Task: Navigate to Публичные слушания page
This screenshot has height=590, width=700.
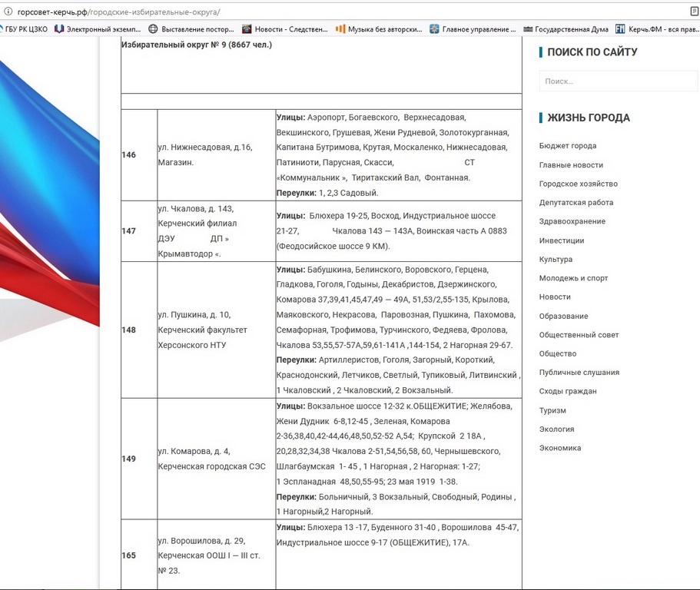Action: tap(579, 373)
